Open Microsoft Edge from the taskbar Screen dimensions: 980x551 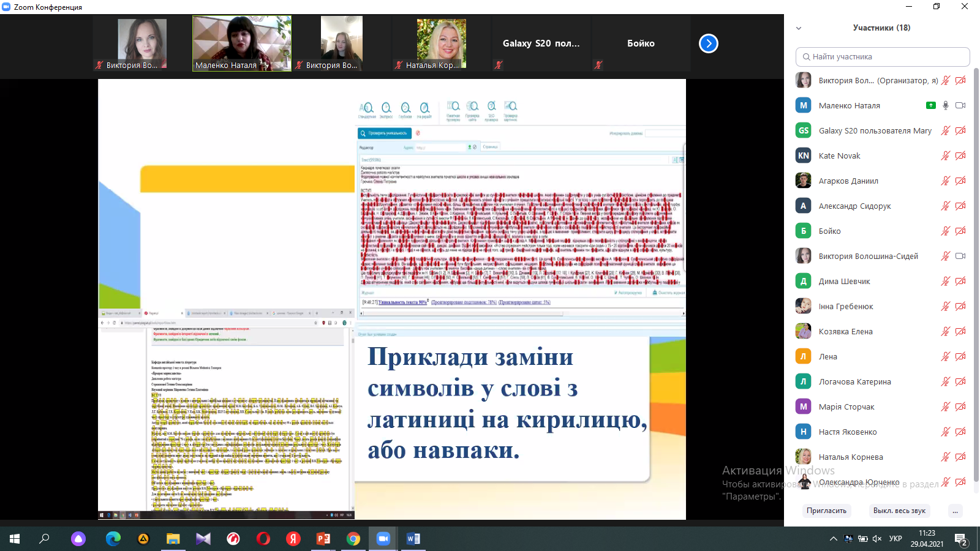(x=113, y=539)
